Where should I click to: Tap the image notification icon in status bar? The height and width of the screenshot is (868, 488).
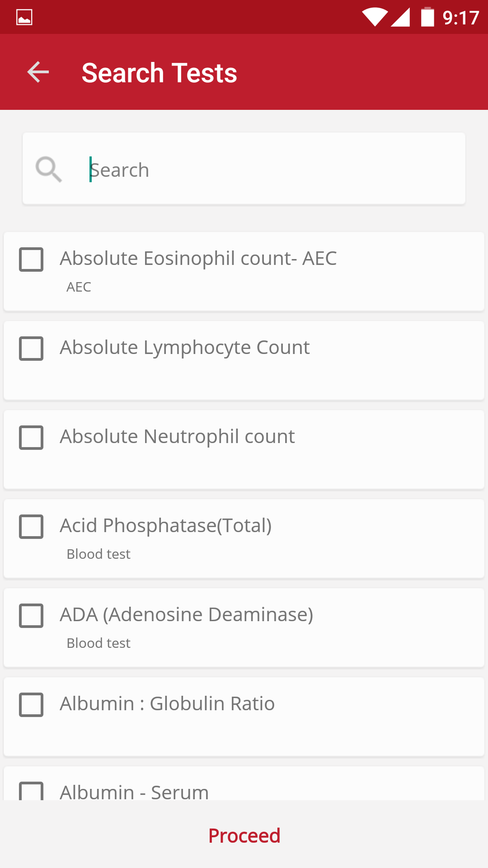[x=24, y=17]
